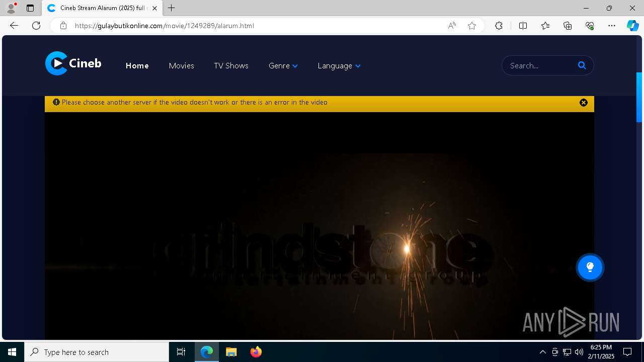Open Browser essentials heart icon
The image size is (644, 362).
(x=590, y=26)
